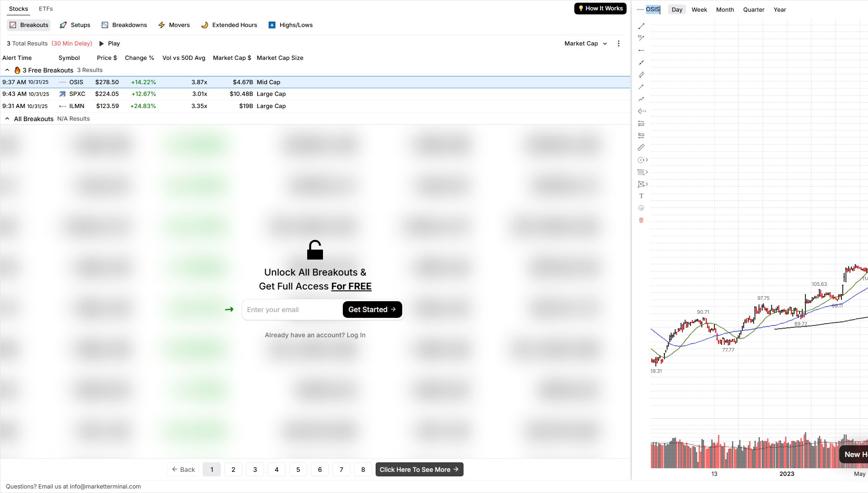Image resolution: width=868 pixels, height=493 pixels.
Task: Open the Market Cap filter dropdown
Action: pyautogui.click(x=585, y=43)
